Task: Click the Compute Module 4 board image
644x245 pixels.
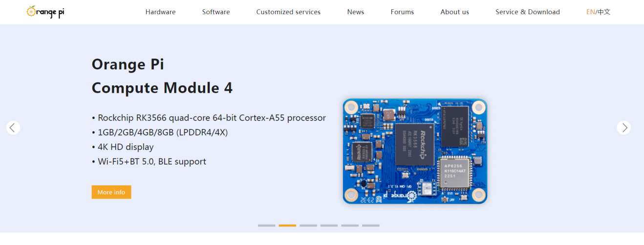Action: [415, 151]
